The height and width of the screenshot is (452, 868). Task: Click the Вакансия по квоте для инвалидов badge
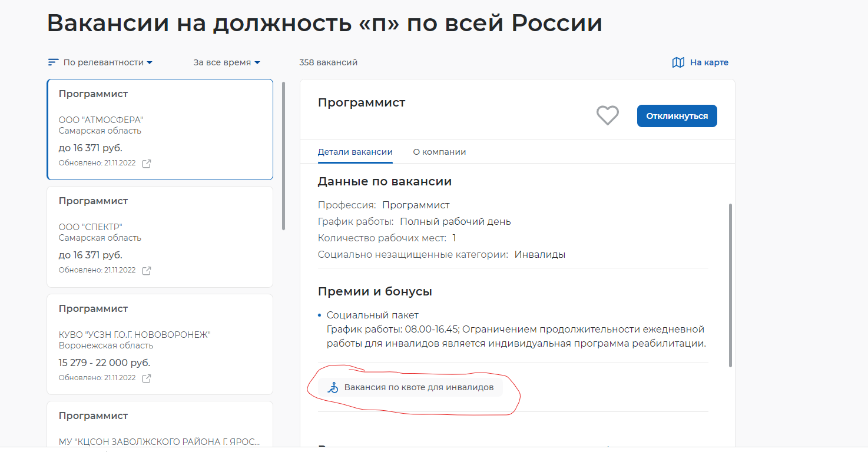click(410, 387)
